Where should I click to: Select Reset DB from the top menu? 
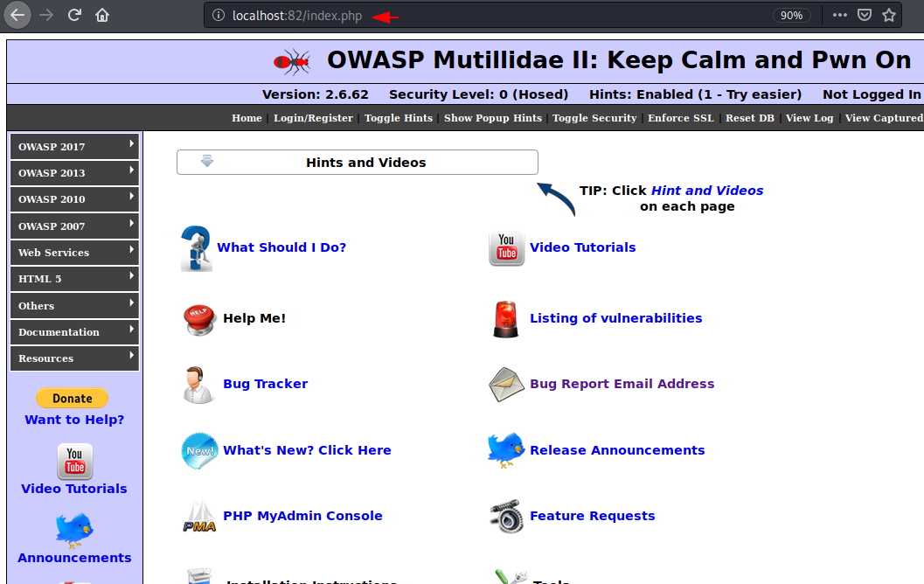[749, 118]
